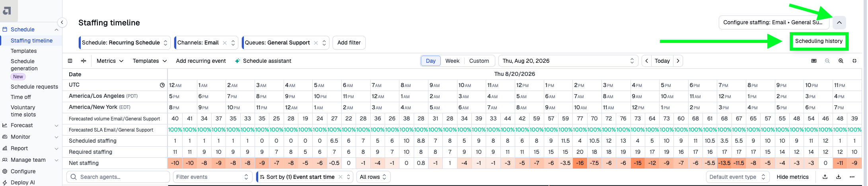Open the three-dots more options menu

click(x=852, y=177)
